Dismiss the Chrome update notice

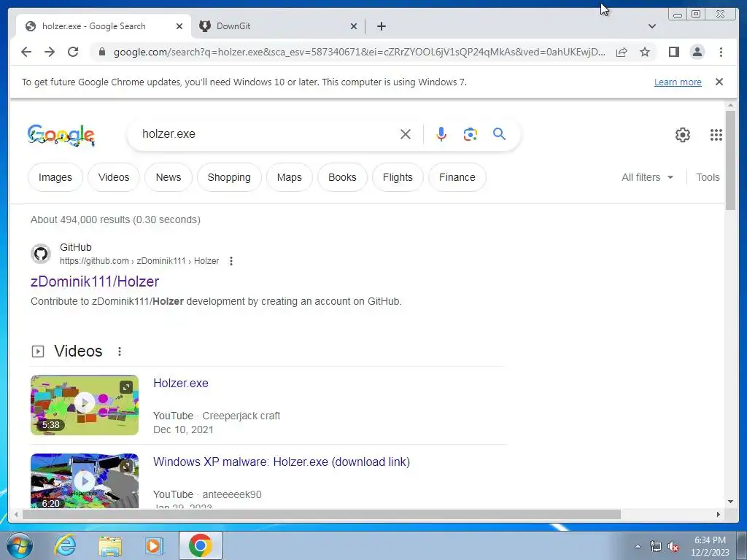(719, 82)
